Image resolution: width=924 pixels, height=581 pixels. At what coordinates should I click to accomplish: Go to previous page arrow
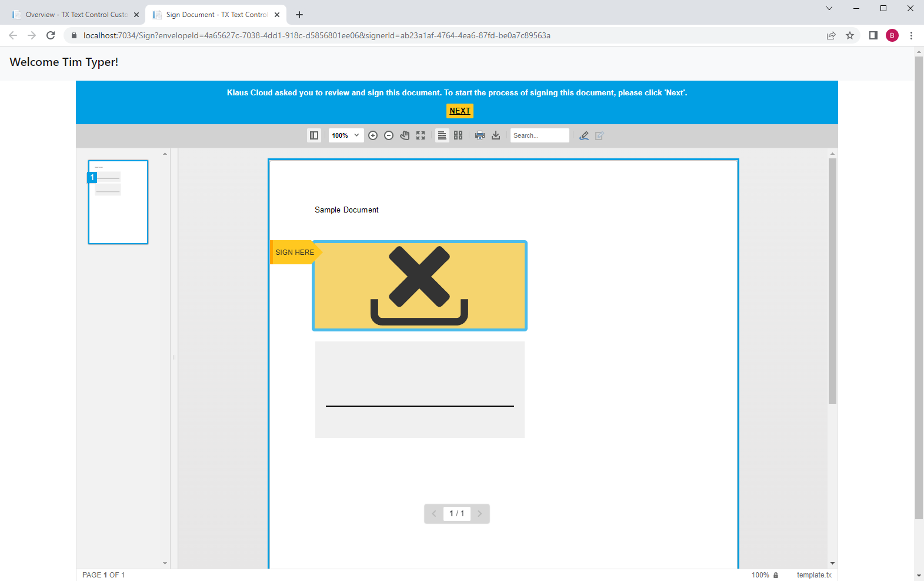click(x=434, y=514)
